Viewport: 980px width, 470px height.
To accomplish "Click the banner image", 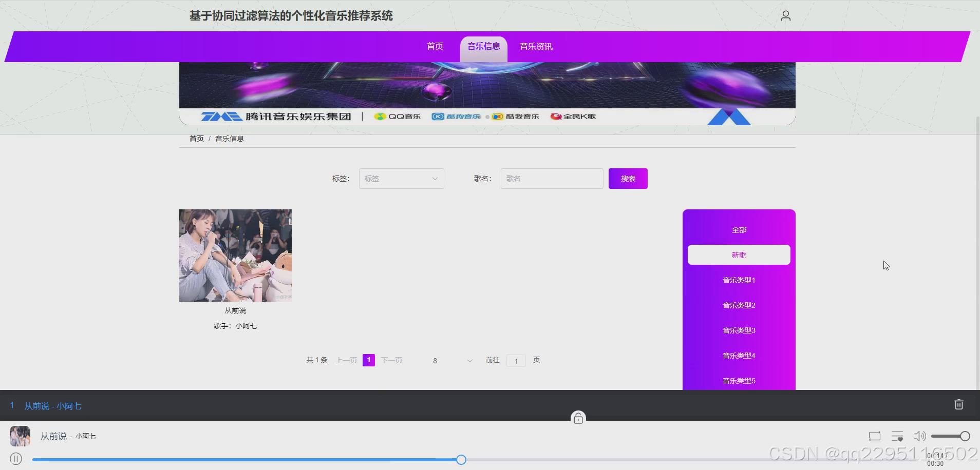I will pos(487,93).
